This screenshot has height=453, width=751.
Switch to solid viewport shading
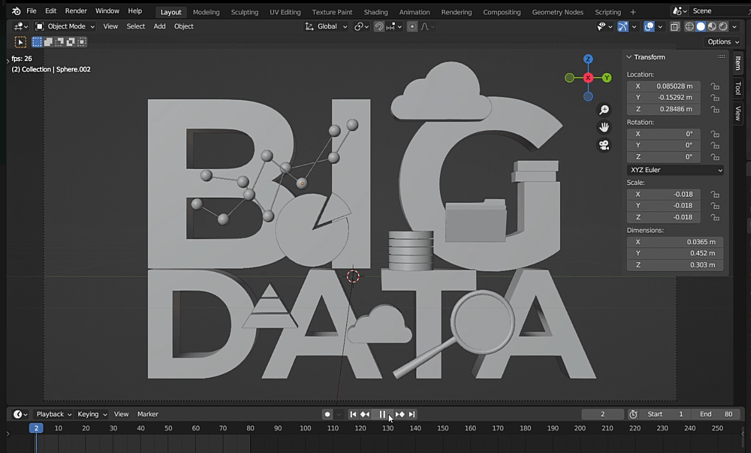701,26
